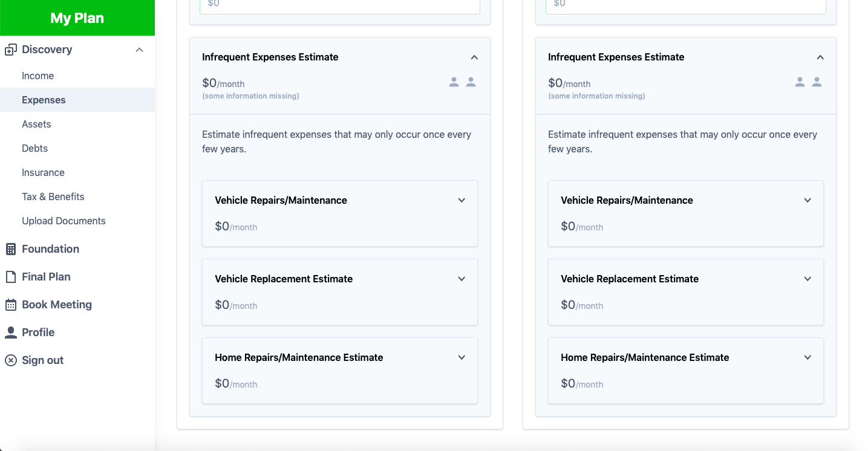Viewport: 868px width, 451px height.
Task: Click the Discovery section icon
Action: tap(10, 49)
